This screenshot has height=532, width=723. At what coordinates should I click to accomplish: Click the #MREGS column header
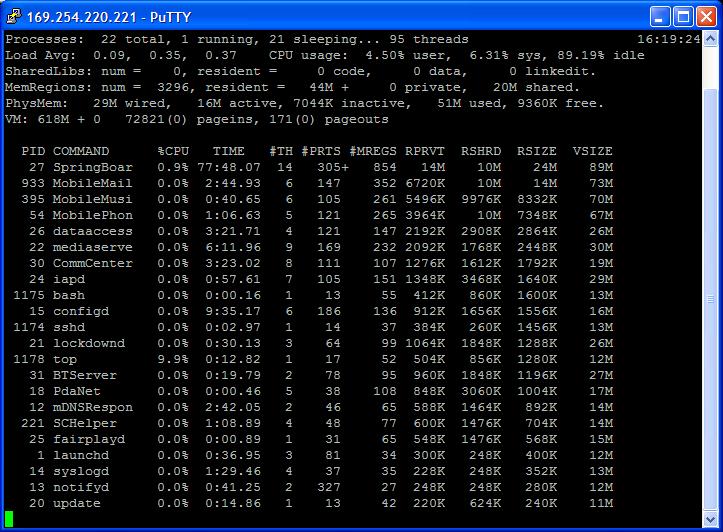373,151
